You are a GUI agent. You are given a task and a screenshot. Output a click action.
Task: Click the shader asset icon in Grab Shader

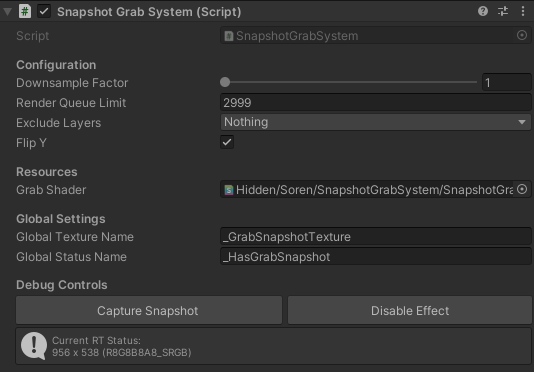(229, 190)
